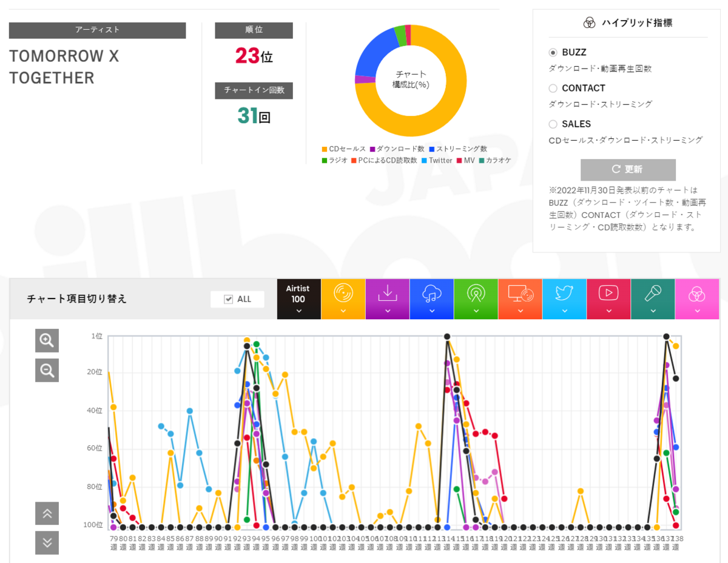Click the 20位 y-axis label

pyautogui.click(x=96, y=372)
